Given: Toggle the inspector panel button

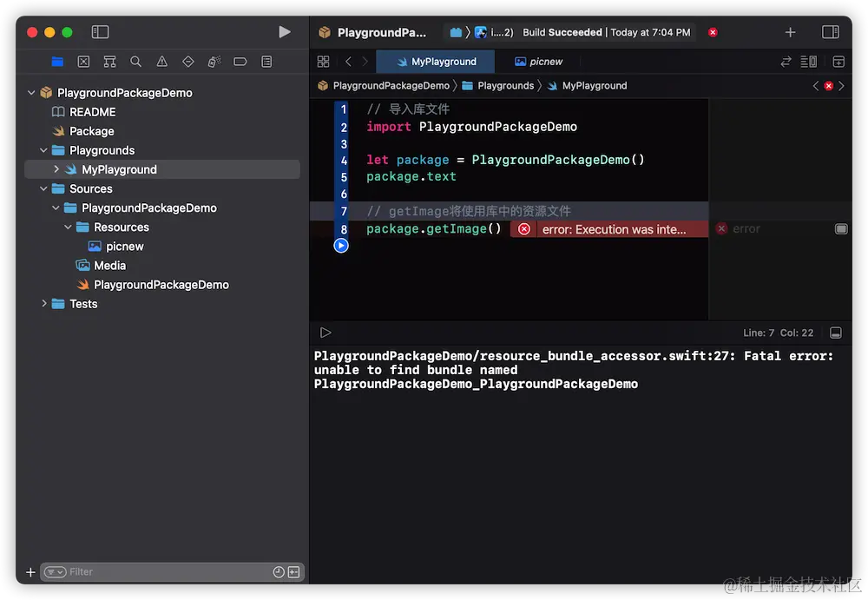Looking at the screenshot, I should (x=831, y=32).
